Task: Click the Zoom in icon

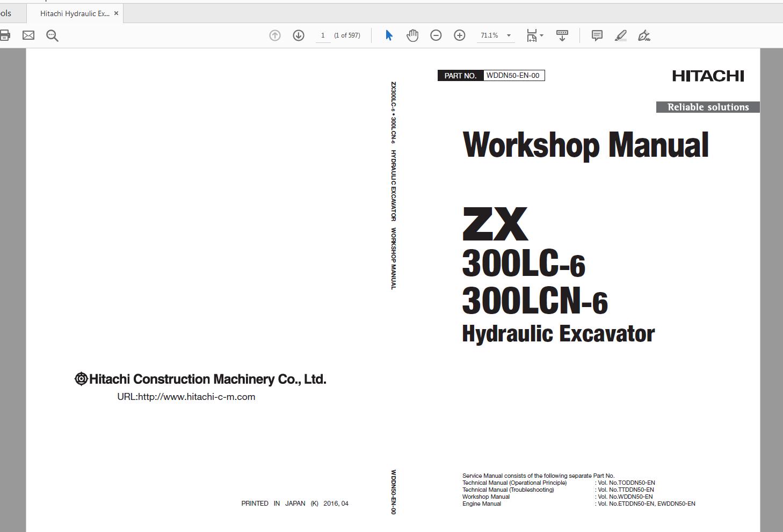Action: [459, 35]
